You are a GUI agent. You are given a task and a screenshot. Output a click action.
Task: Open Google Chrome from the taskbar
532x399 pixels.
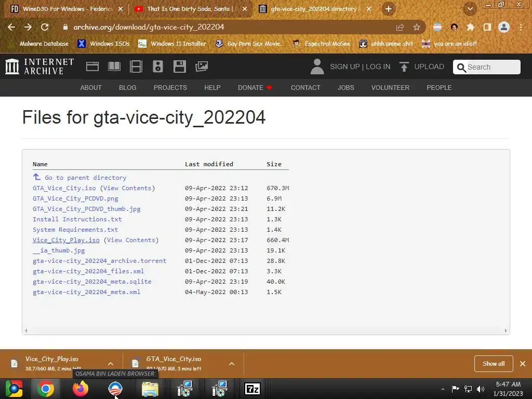click(x=46, y=389)
